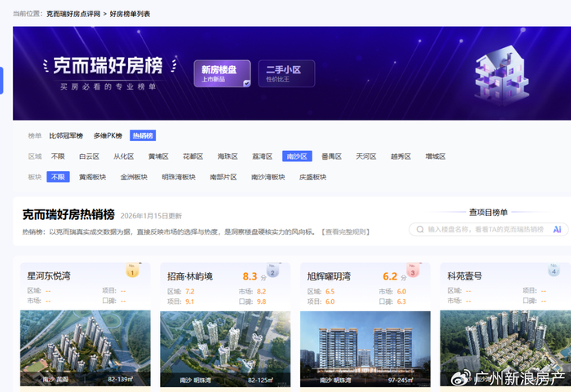Click the 3D house illustration in banner
The width and height of the screenshot is (571, 392).
pyautogui.click(x=502, y=75)
